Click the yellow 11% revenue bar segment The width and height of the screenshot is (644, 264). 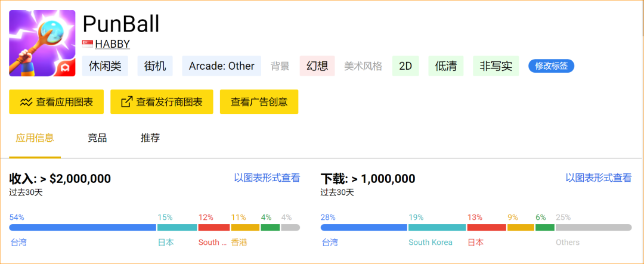[x=246, y=228]
